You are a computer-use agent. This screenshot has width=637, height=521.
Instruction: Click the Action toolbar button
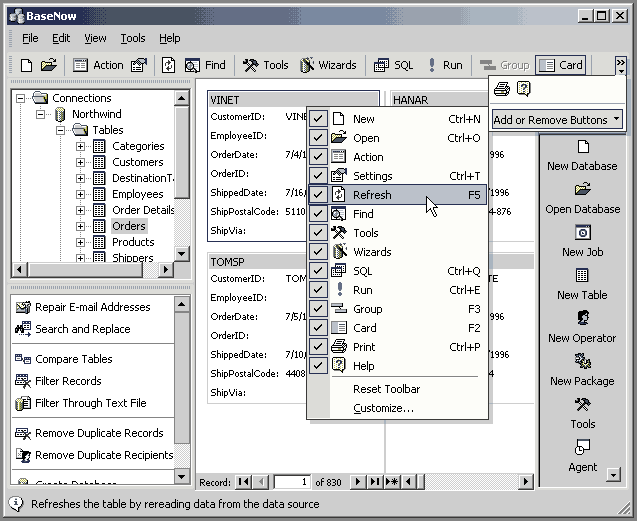[98, 65]
